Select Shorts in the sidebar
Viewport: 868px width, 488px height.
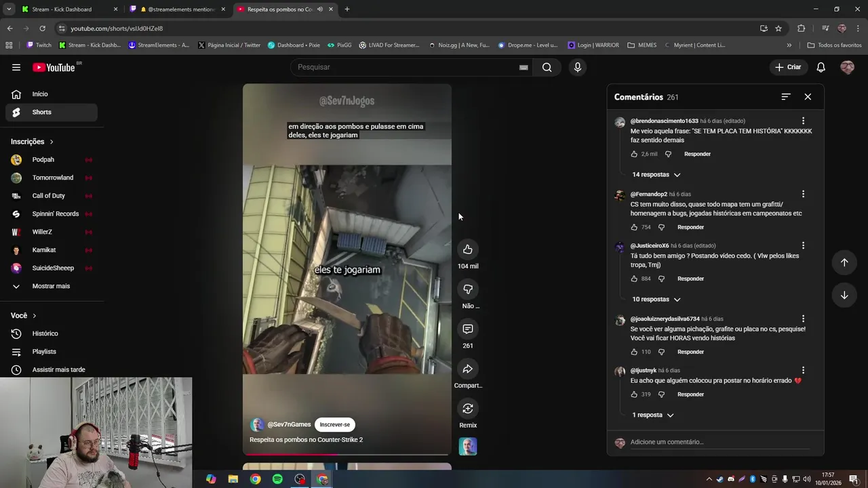pyautogui.click(x=52, y=112)
